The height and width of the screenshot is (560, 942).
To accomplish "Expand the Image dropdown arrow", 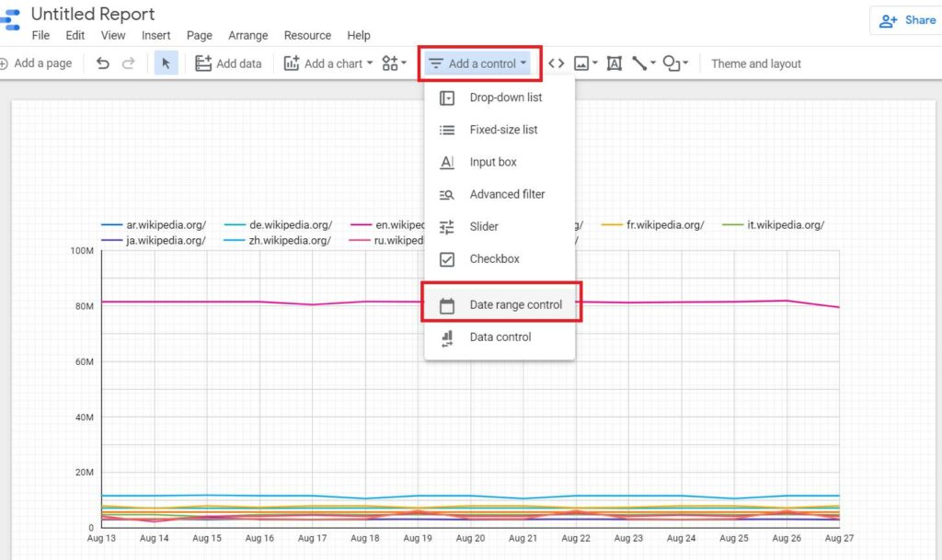I will [x=595, y=63].
